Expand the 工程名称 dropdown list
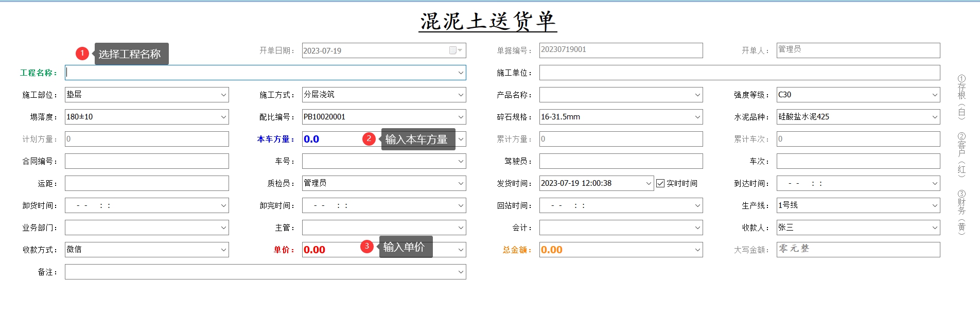 [461, 73]
